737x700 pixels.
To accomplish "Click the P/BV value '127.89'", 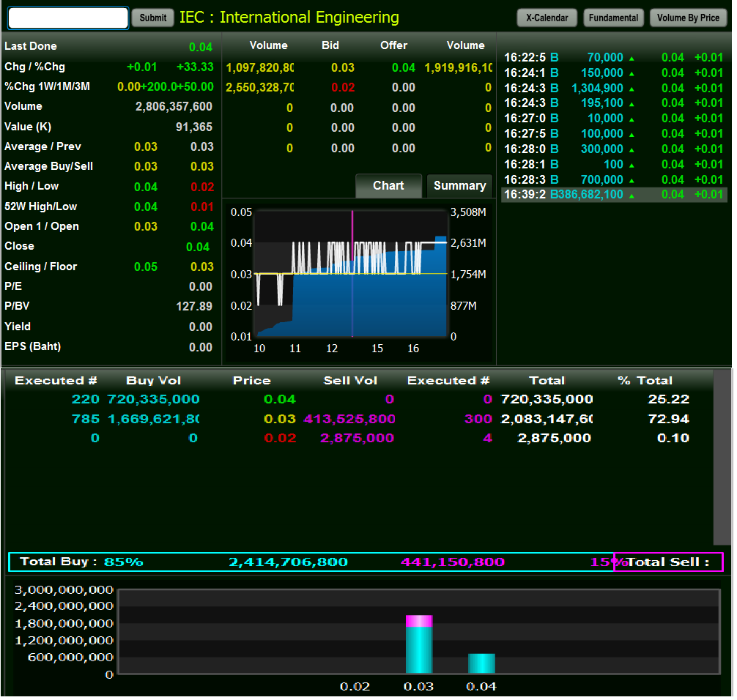I will pos(194,306).
